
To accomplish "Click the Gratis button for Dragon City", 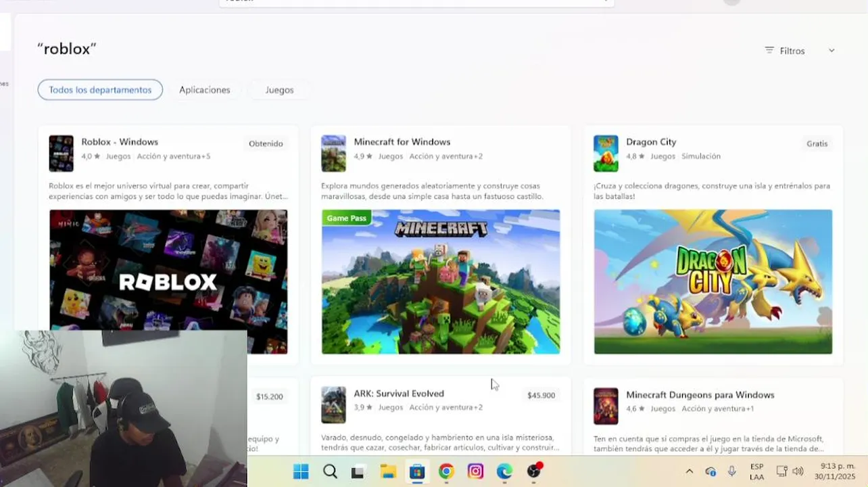I will coord(817,143).
